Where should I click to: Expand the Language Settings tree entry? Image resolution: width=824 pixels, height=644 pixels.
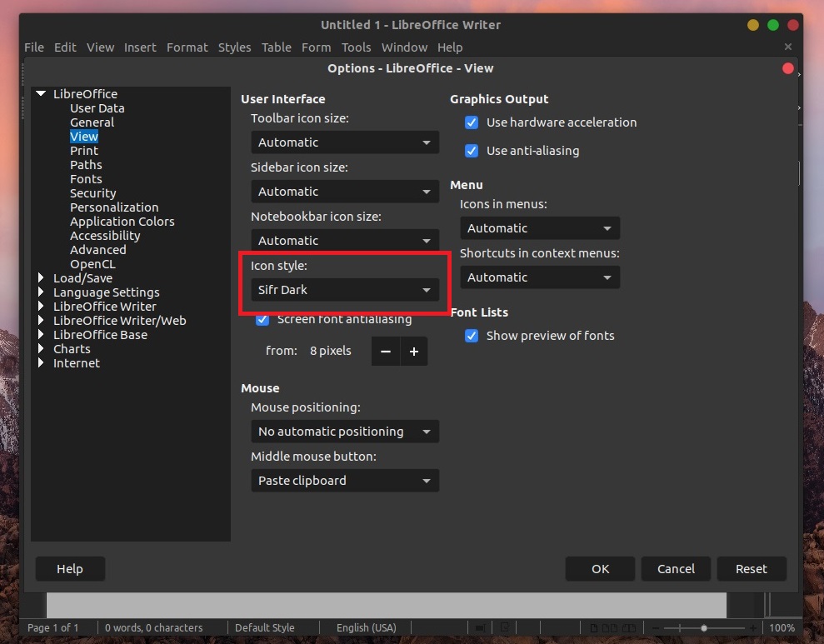point(41,292)
